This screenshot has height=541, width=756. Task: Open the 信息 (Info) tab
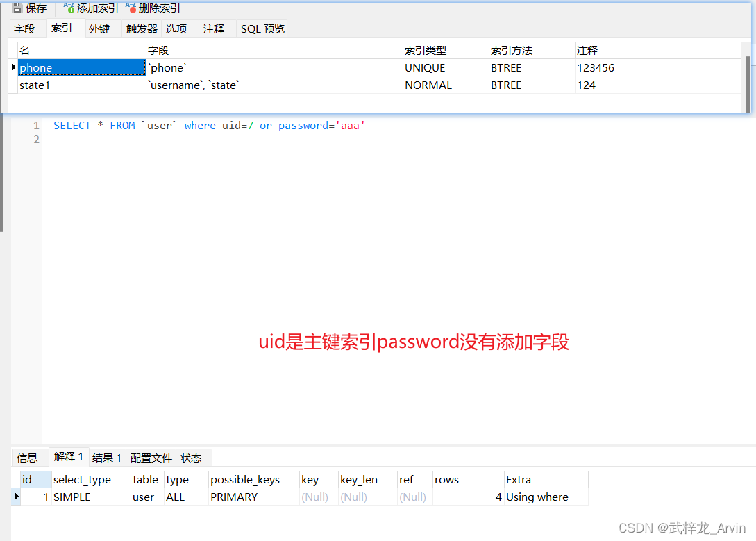pyautogui.click(x=28, y=458)
